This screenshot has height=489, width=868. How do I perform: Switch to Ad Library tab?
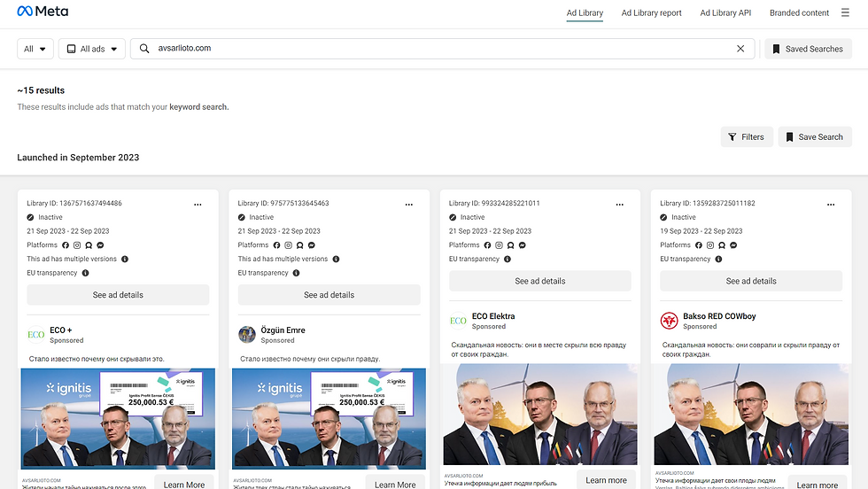click(585, 12)
